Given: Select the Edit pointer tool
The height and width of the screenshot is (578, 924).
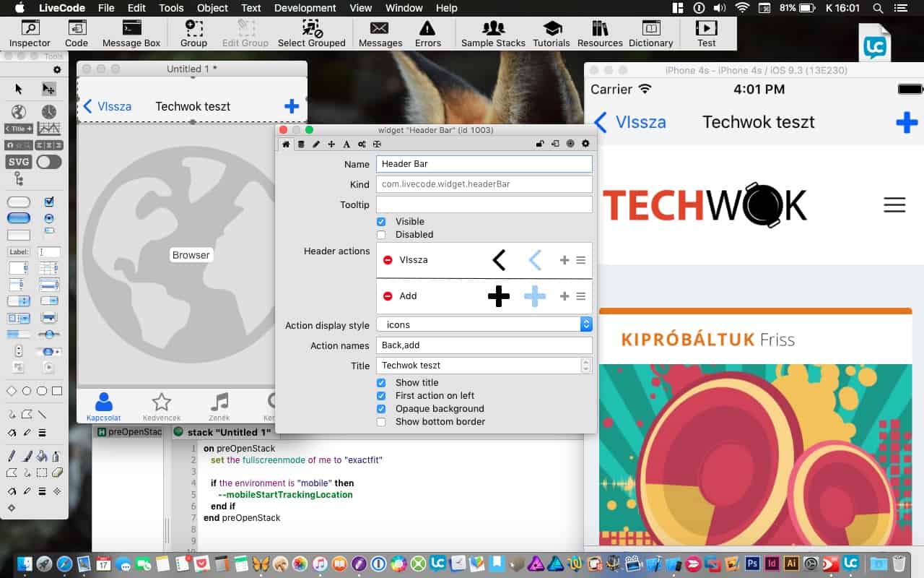Looking at the screenshot, I should pyautogui.click(x=48, y=89).
